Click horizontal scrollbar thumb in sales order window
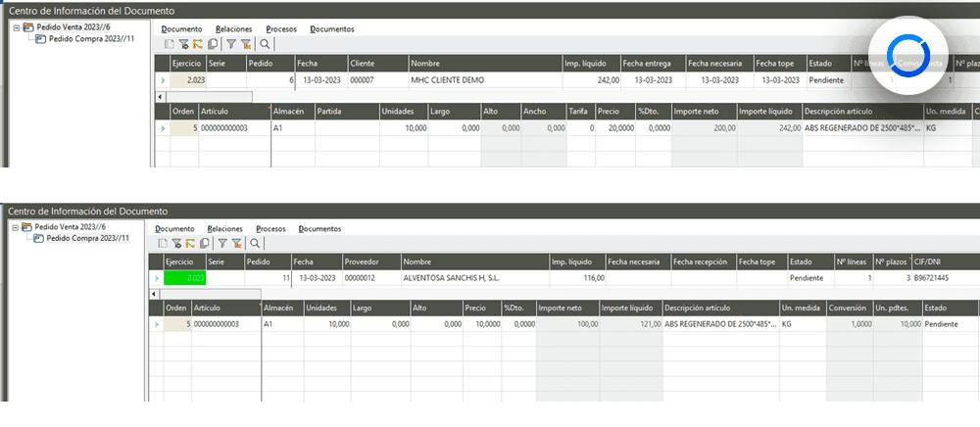 pos(208,97)
